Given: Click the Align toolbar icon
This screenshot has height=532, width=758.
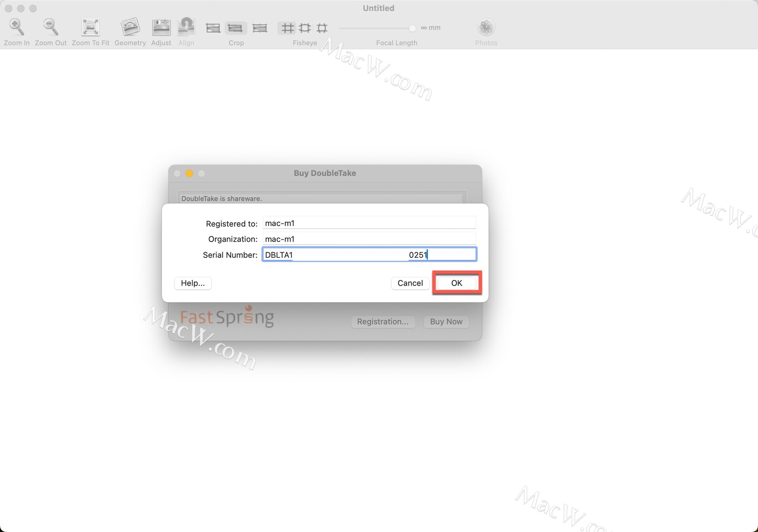Looking at the screenshot, I should tap(186, 28).
